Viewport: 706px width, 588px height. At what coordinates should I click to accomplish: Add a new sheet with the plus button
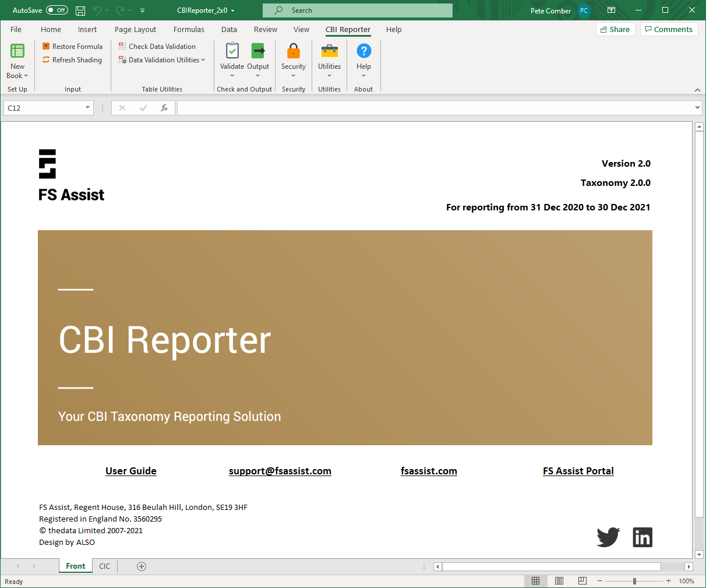[x=142, y=566]
